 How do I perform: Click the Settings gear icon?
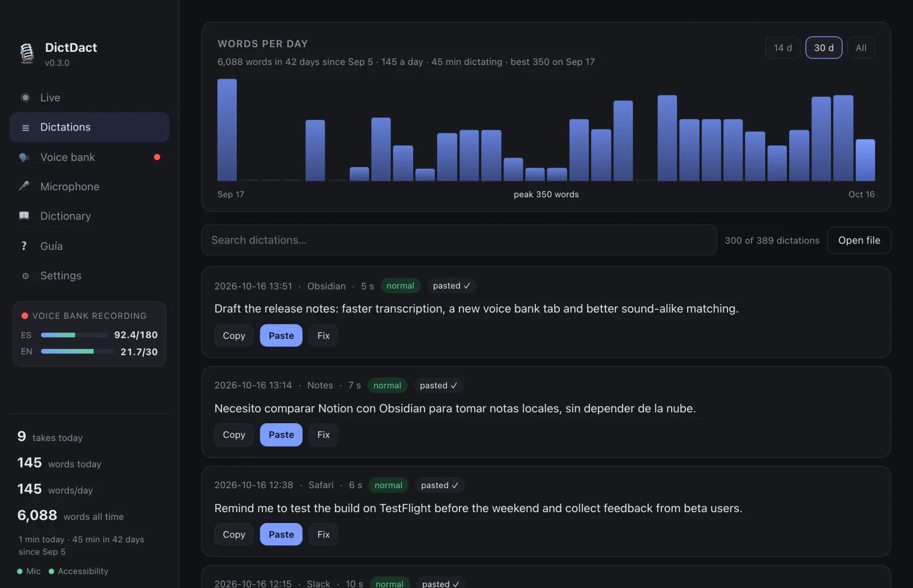(x=25, y=276)
